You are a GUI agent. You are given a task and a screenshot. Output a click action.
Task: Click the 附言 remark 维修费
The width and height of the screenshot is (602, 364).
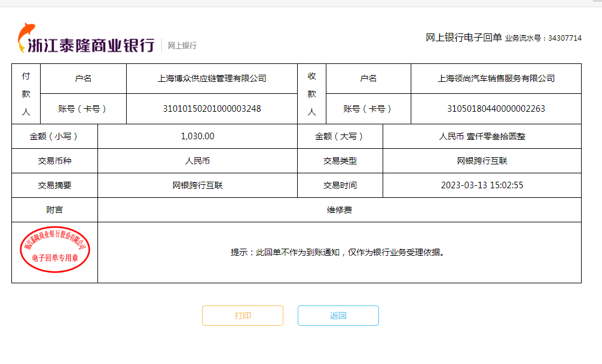pyautogui.click(x=339, y=210)
